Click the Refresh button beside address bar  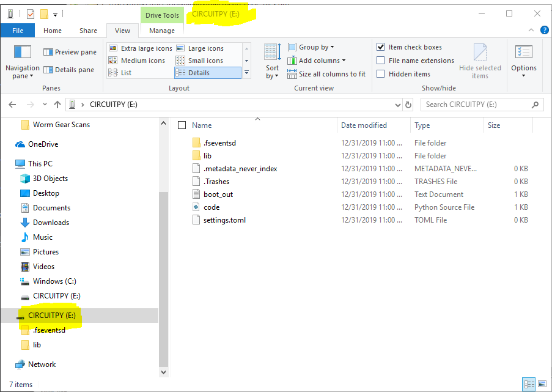click(x=409, y=105)
